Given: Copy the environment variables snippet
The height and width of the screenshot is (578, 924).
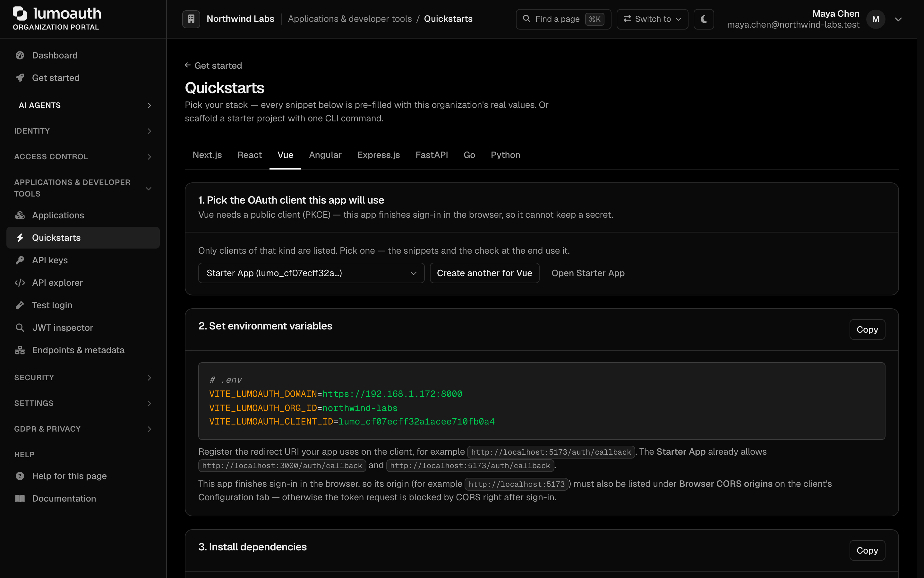Looking at the screenshot, I should (867, 329).
